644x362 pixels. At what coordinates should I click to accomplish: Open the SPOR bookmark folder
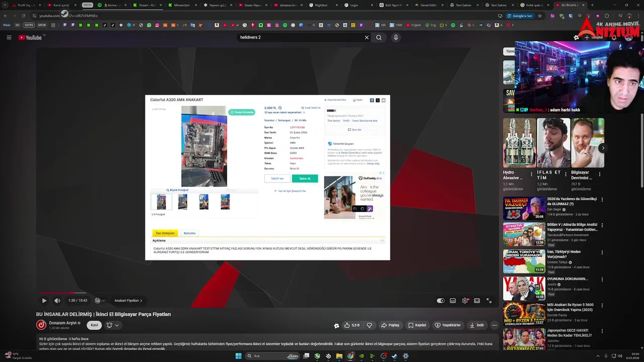coord(42,25)
